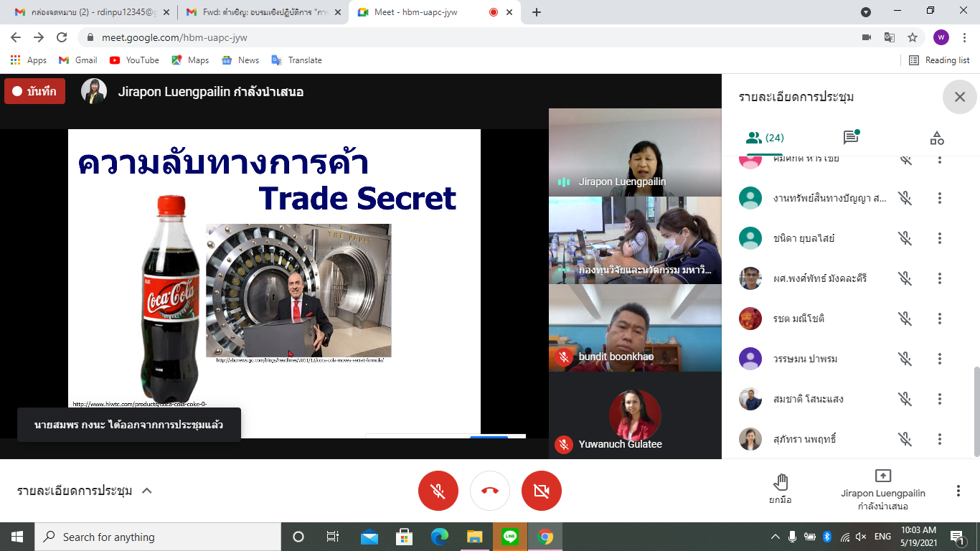
Task: Open Microsoft Edge from taskbar
Action: pyautogui.click(x=440, y=537)
